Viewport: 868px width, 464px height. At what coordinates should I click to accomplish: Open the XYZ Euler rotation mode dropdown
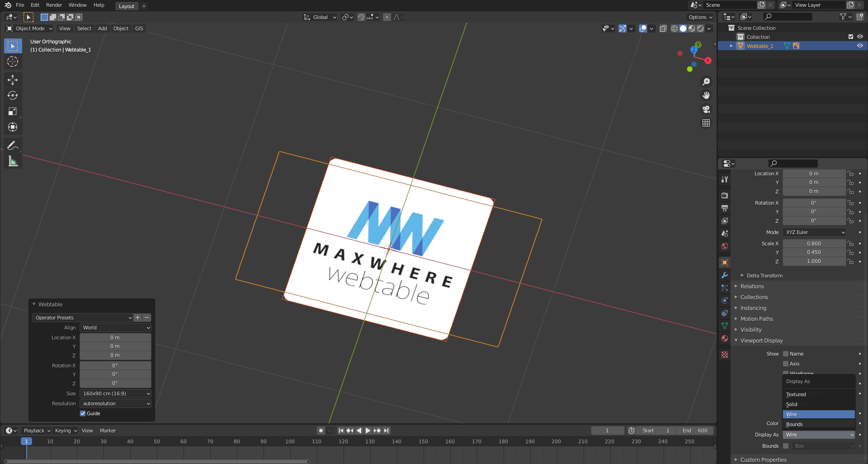click(815, 232)
